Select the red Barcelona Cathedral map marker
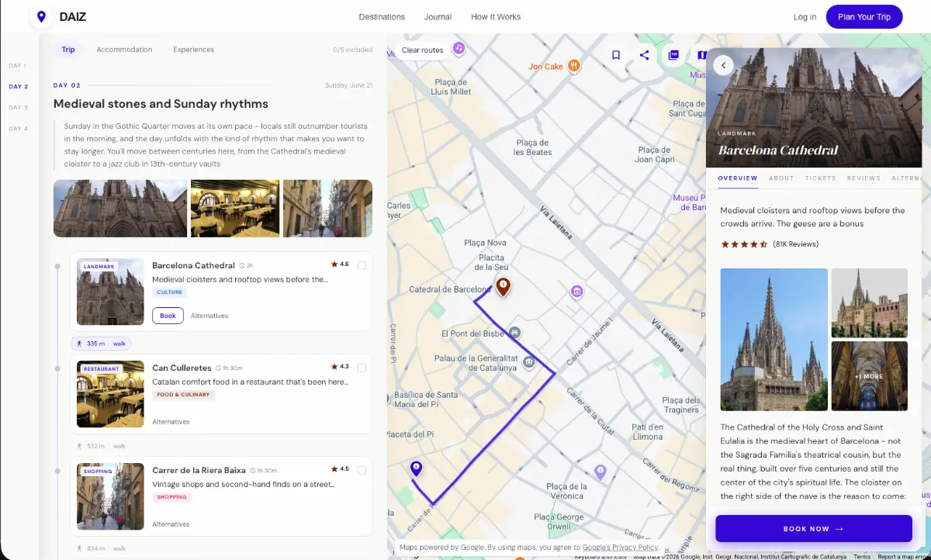Image resolution: width=931 pixels, height=560 pixels. pyautogui.click(x=503, y=288)
